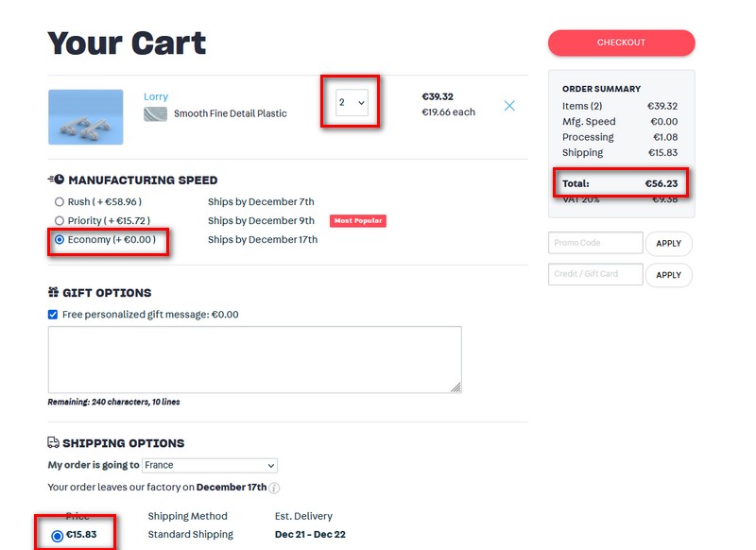
Task: Uncheck free personalized gift message
Action: [x=53, y=315]
